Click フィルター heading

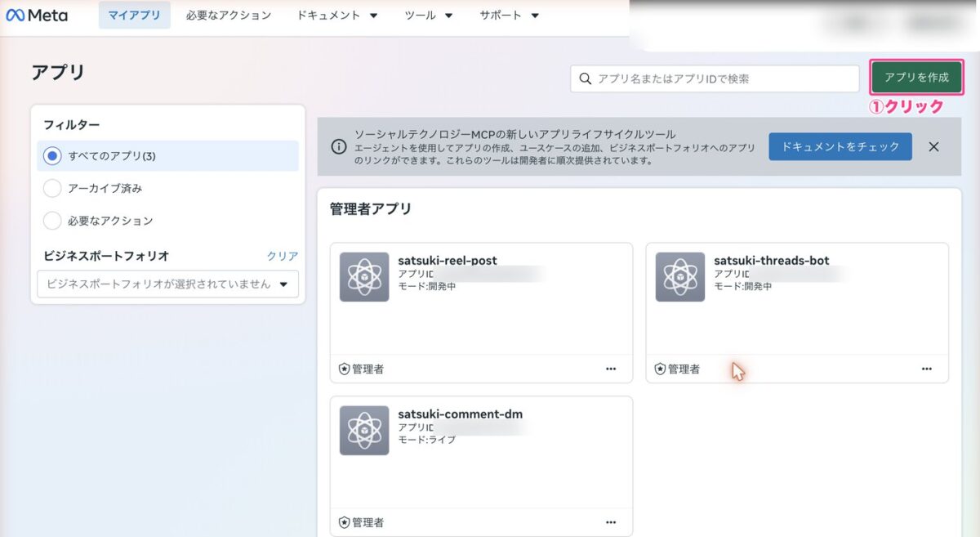pyautogui.click(x=72, y=125)
